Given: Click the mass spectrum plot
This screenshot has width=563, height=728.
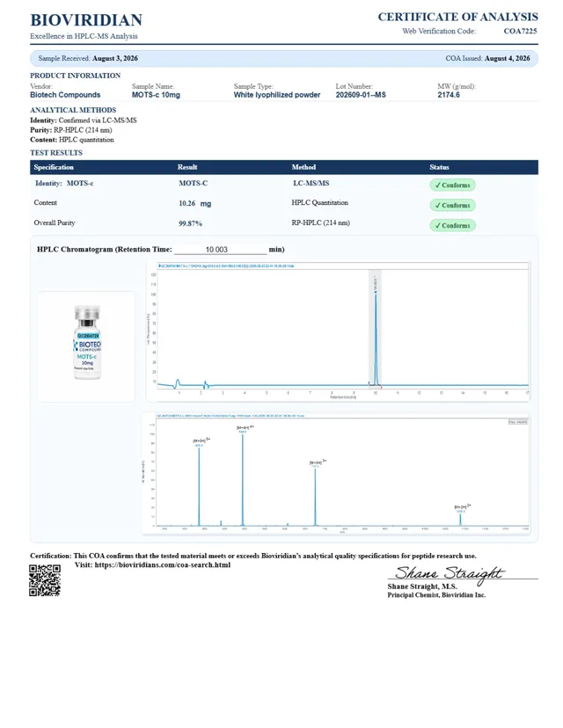Looking at the screenshot, I should pyautogui.click(x=336, y=474).
